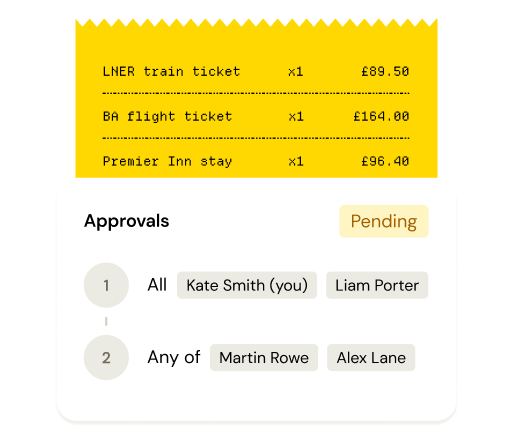Click the LNER train ticket line item
Screen dimensions: 513x440
click(x=256, y=71)
